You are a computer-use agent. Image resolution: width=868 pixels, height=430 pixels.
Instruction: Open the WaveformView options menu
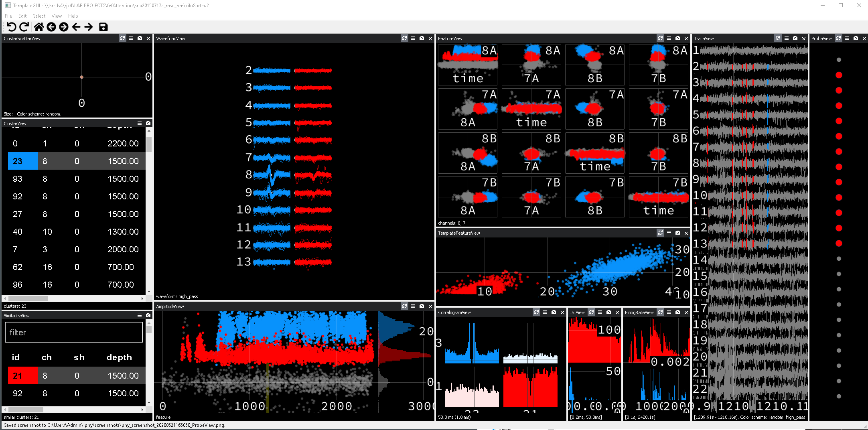(x=413, y=38)
